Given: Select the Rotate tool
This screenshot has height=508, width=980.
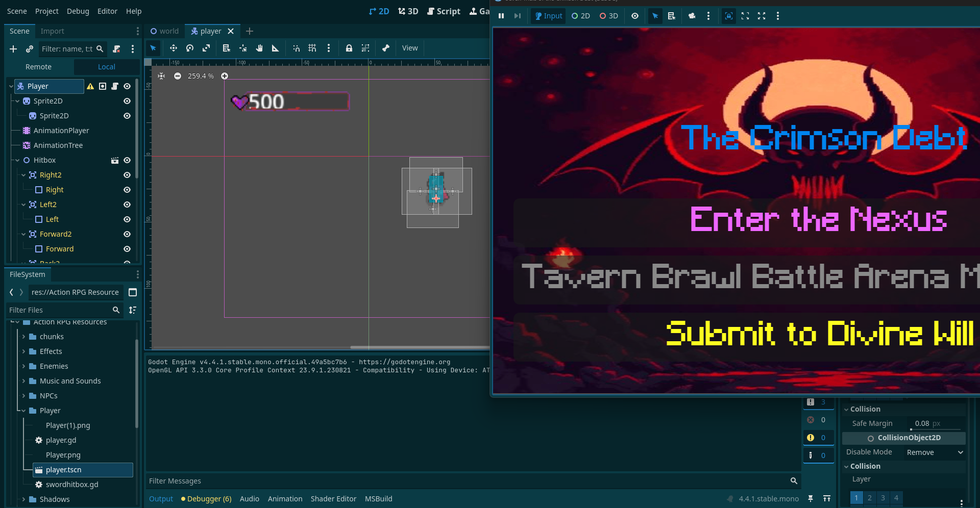Looking at the screenshot, I should point(189,48).
